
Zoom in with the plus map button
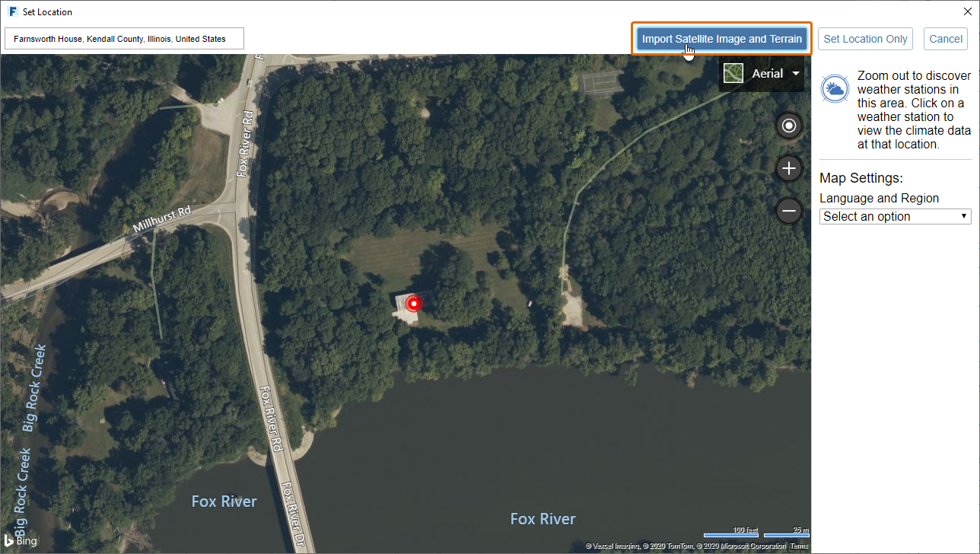click(x=789, y=168)
